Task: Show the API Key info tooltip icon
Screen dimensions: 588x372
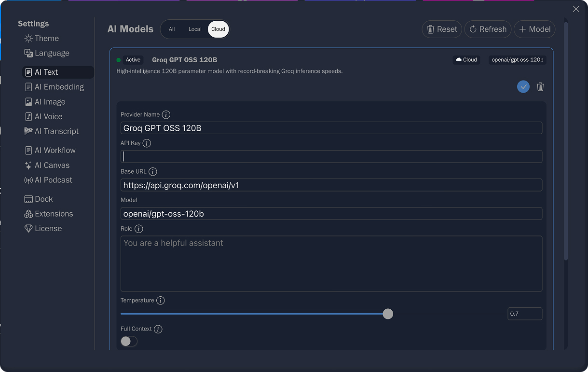Action: click(147, 143)
